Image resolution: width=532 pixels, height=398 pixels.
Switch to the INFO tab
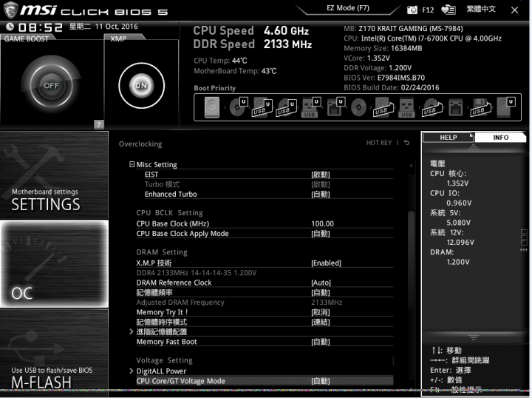point(500,138)
